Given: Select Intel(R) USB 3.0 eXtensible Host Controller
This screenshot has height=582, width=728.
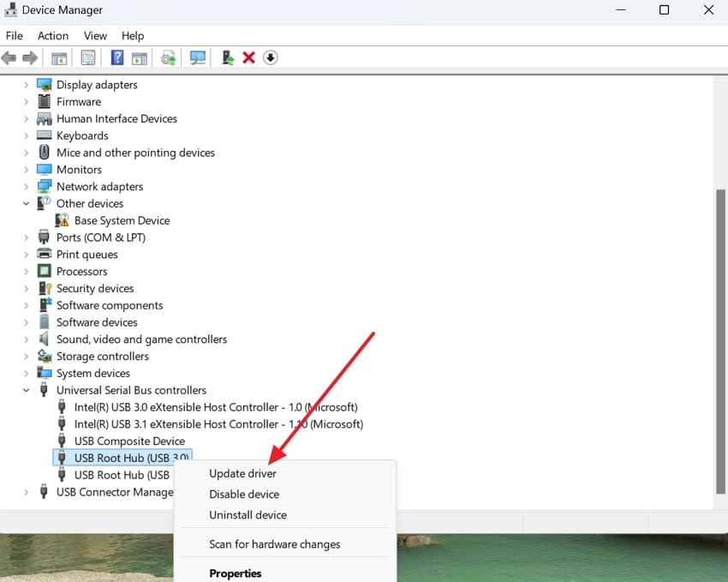Looking at the screenshot, I should coord(216,407).
